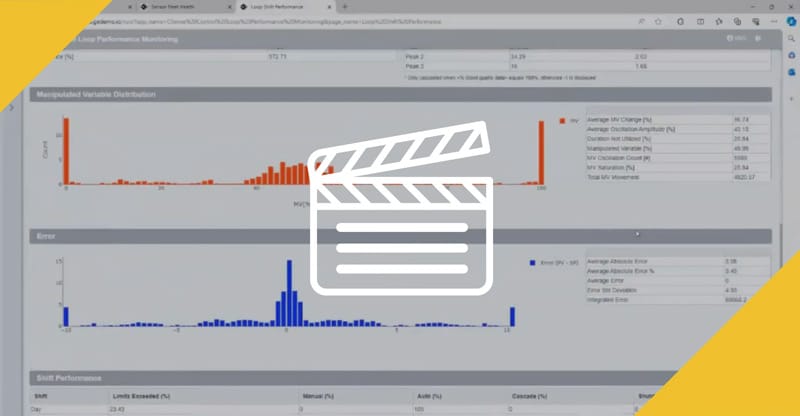Click the add plus icon in browser sidebar

click(791, 99)
